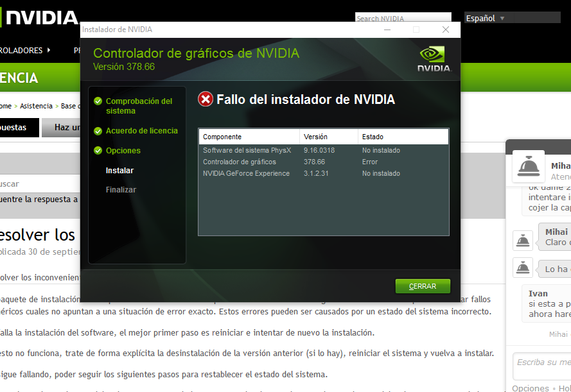
Task: Click the bell avatar beside the Lo ha message
Action: (x=523, y=268)
